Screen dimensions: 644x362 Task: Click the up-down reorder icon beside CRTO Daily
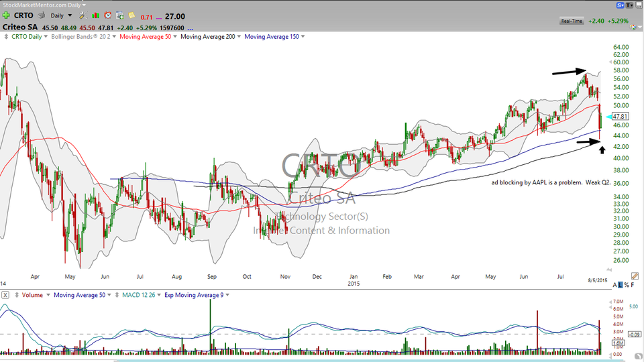coord(6,36)
